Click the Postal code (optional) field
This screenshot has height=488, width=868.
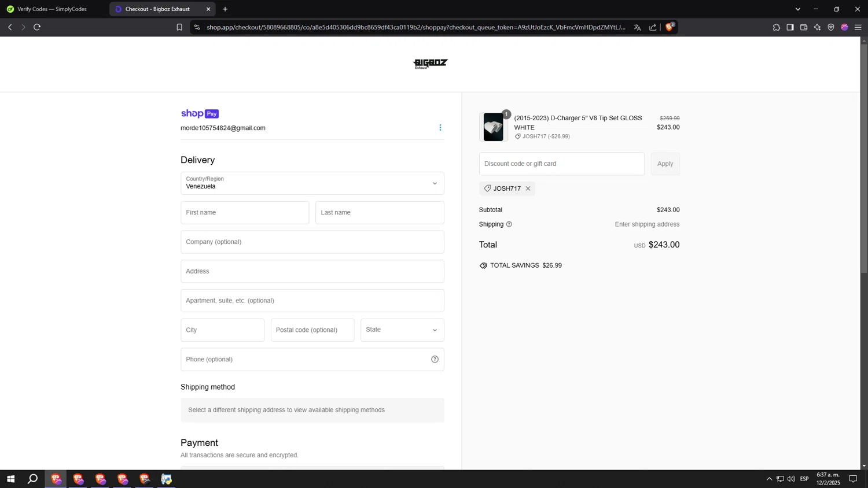pos(312,330)
